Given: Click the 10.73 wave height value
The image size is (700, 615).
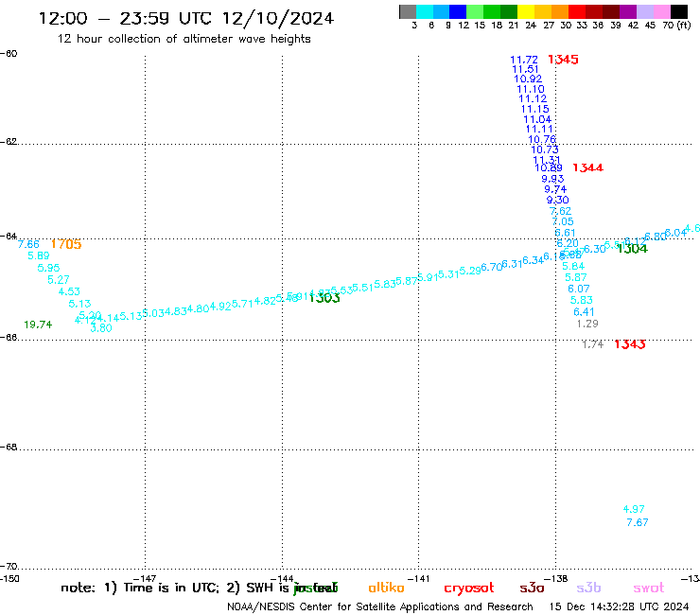Looking at the screenshot, I should [x=545, y=149].
